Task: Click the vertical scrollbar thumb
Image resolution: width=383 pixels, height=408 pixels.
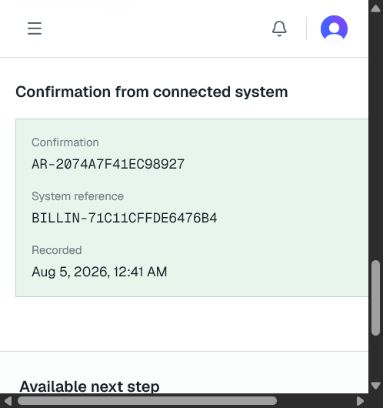Action: point(376,298)
